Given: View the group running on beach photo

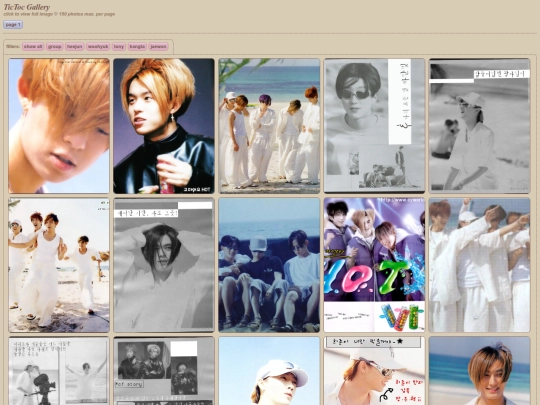Looking at the screenshot, I should click(59, 265).
